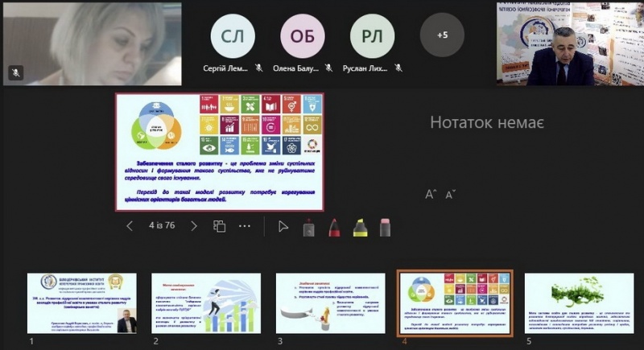Select the cursor pointer tool
The height and width of the screenshot is (350, 644).
tap(283, 226)
